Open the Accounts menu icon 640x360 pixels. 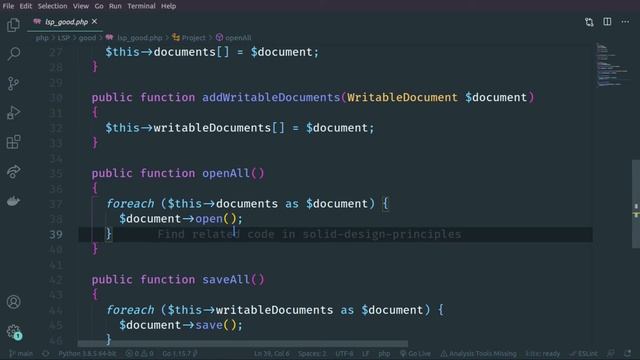tap(13, 302)
